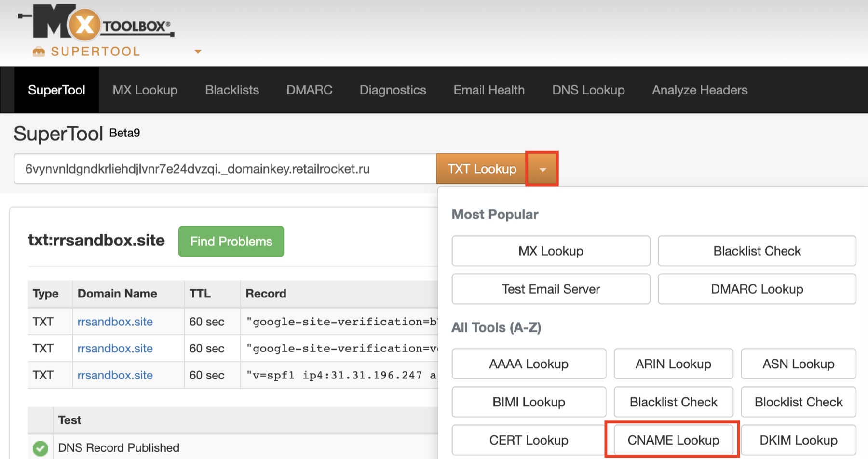Click the Find Problems button
The image size is (868, 459).
tap(231, 242)
